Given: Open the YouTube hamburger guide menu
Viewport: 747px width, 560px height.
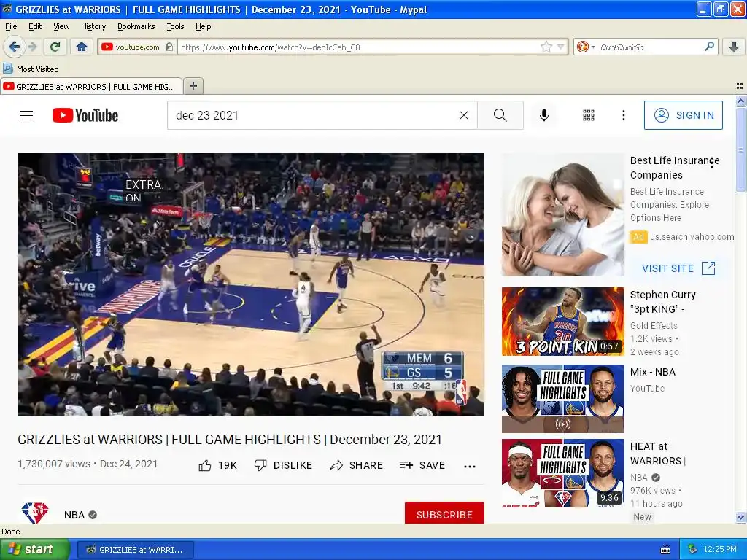Looking at the screenshot, I should coord(26,115).
